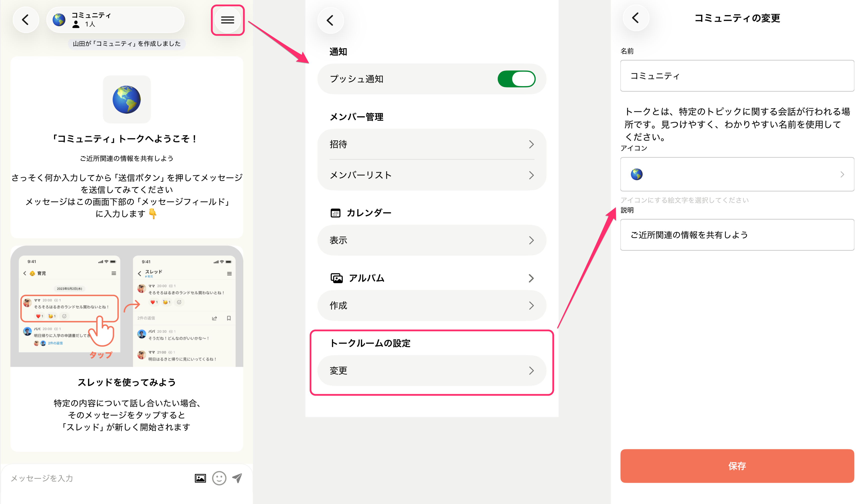Tap the メンバー管理 section heading
Screen dimensions: 864x504
[356, 117]
